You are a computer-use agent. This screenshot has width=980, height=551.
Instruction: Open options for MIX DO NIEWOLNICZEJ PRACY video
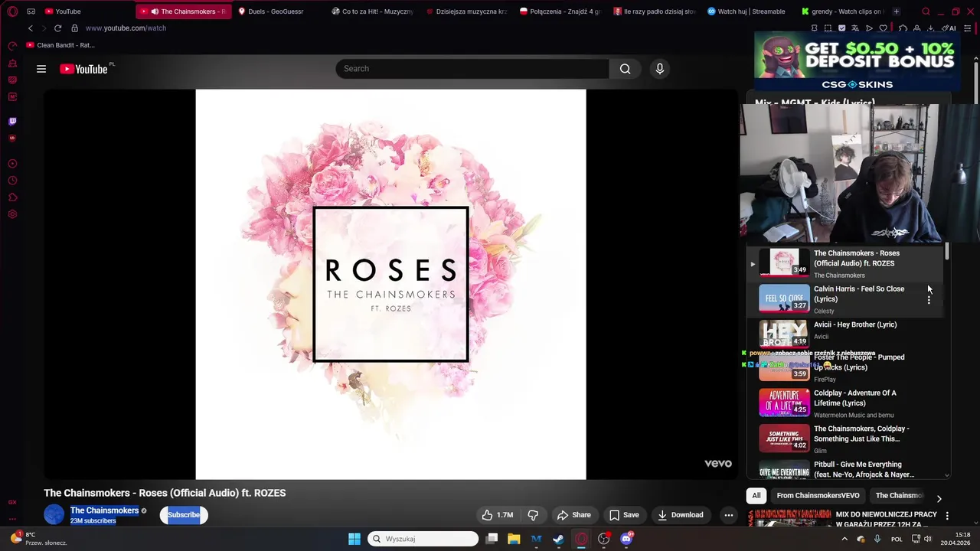(x=947, y=517)
